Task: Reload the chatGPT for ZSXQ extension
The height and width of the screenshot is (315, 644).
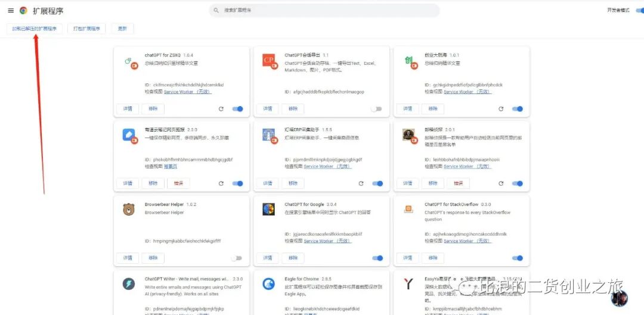Action: [x=221, y=109]
